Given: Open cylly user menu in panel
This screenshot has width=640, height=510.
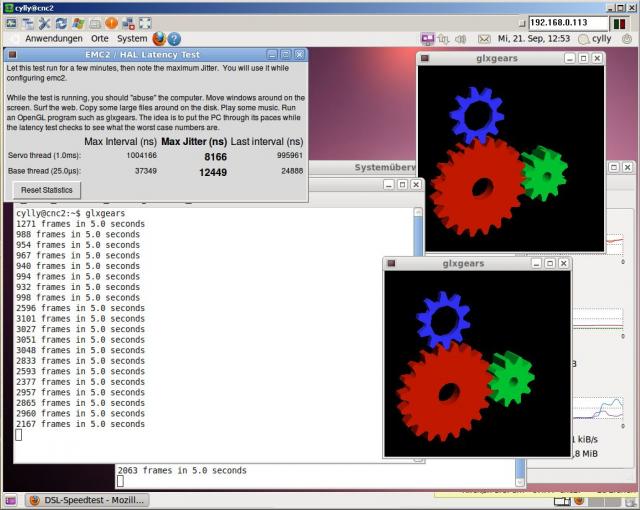Looking at the screenshot, I should point(602,39).
